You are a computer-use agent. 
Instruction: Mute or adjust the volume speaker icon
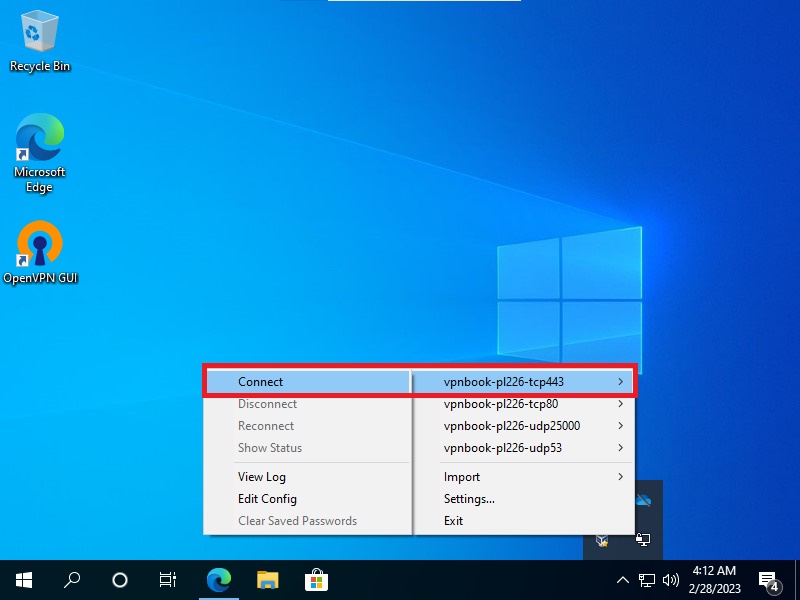coord(670,580)
